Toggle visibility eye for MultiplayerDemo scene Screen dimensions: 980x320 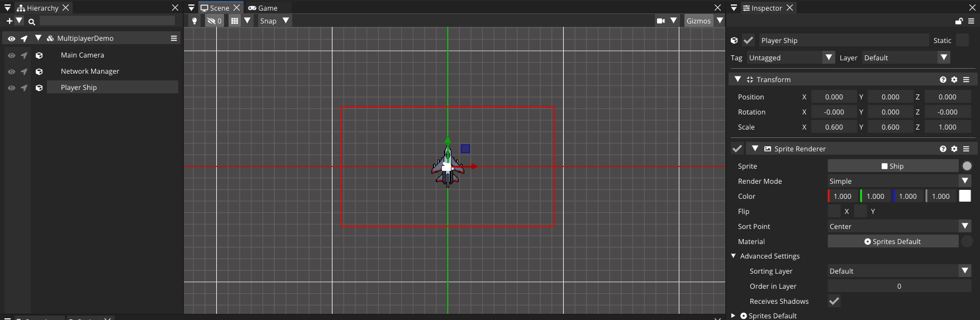[11, 39]
